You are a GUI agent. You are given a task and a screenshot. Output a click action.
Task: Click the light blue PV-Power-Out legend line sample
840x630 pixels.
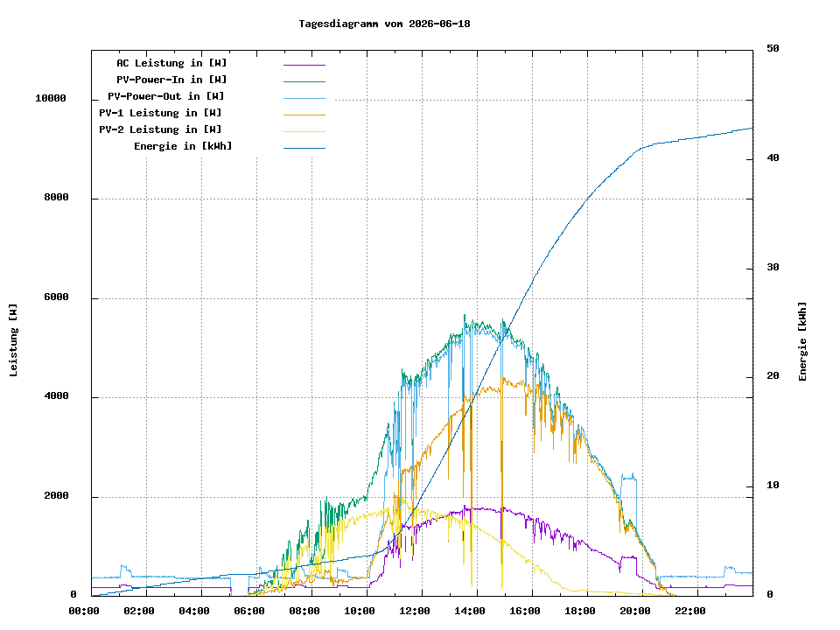click(304, 98)
